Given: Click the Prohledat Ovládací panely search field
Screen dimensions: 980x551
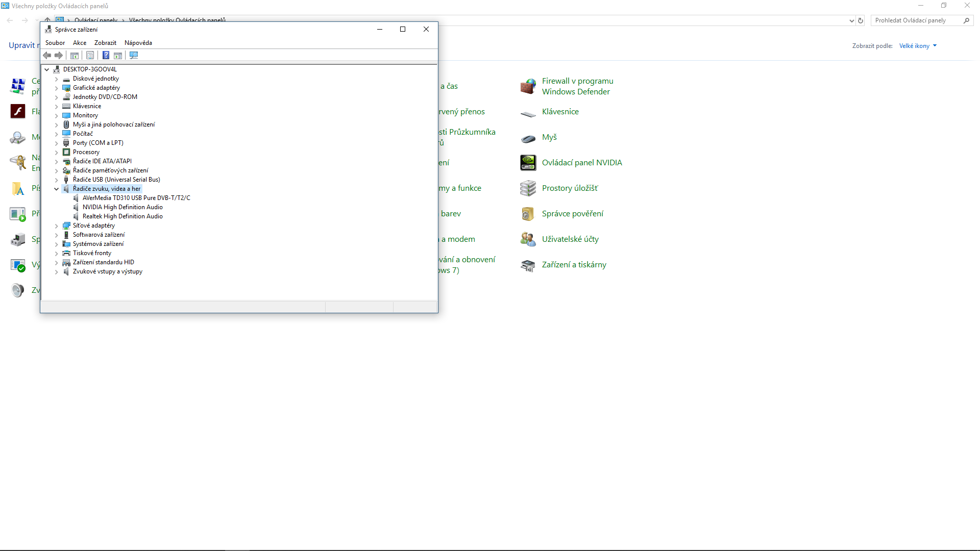Looking at the screenshot, I should pos(916,20).
